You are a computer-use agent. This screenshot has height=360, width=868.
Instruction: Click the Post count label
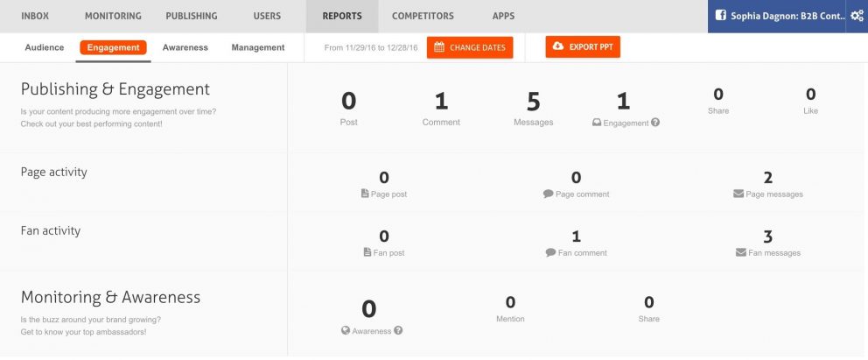tap(349, 123)
